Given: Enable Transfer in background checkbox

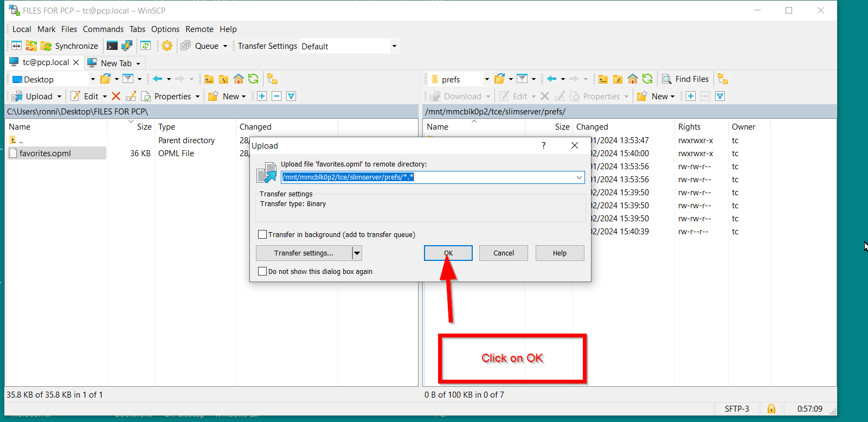Looking at the screenshot, I should pyautogui.click(x=262, y=234).
